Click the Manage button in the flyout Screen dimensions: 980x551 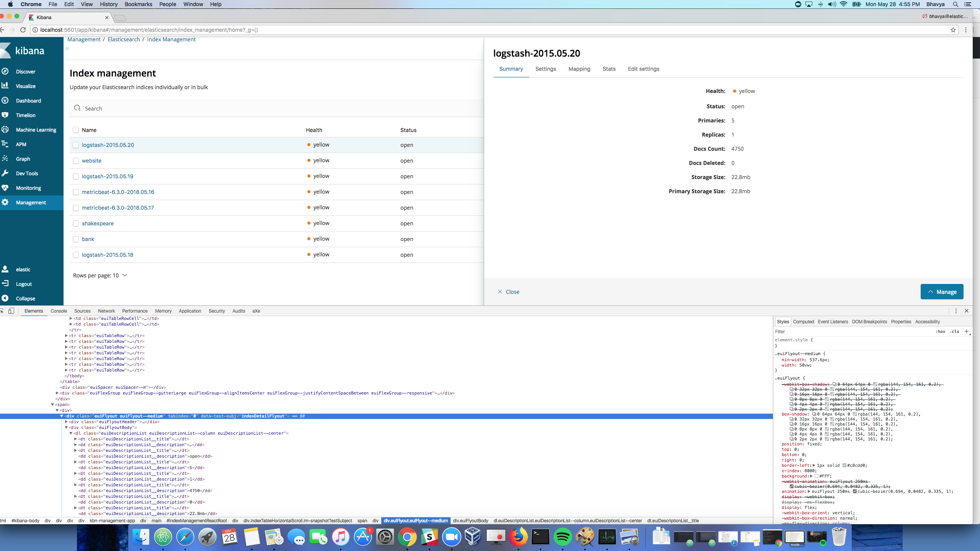941,292
